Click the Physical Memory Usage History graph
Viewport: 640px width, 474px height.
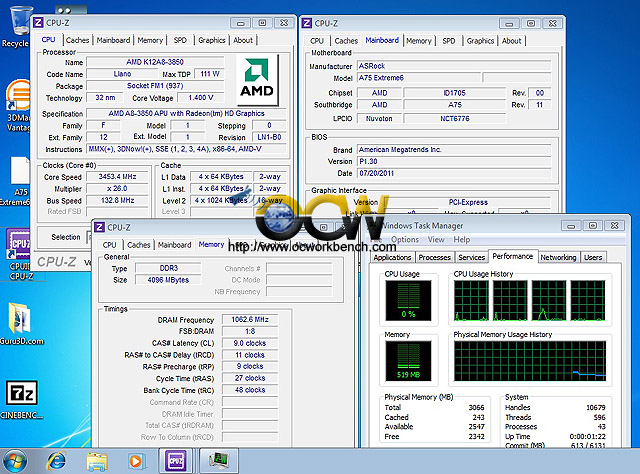pyautogui.click(x=530, y=361)
